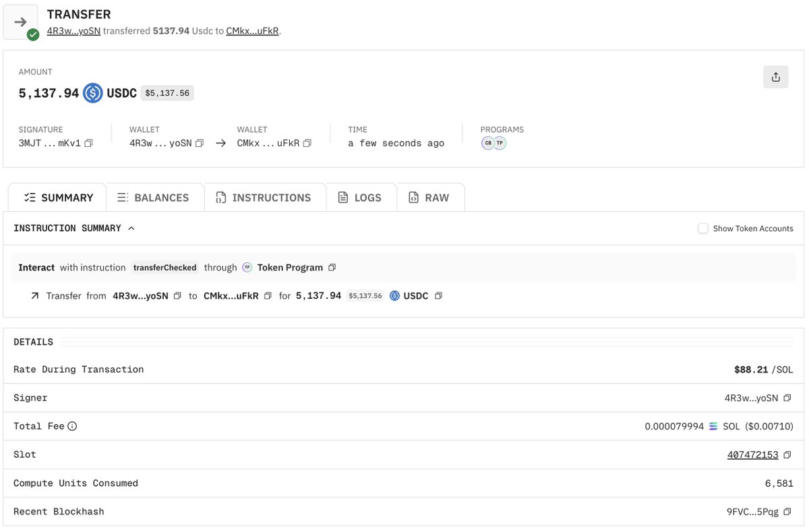809x532 pixels.
Task: Copy the signer address in details
Action: tap(786, 398)
